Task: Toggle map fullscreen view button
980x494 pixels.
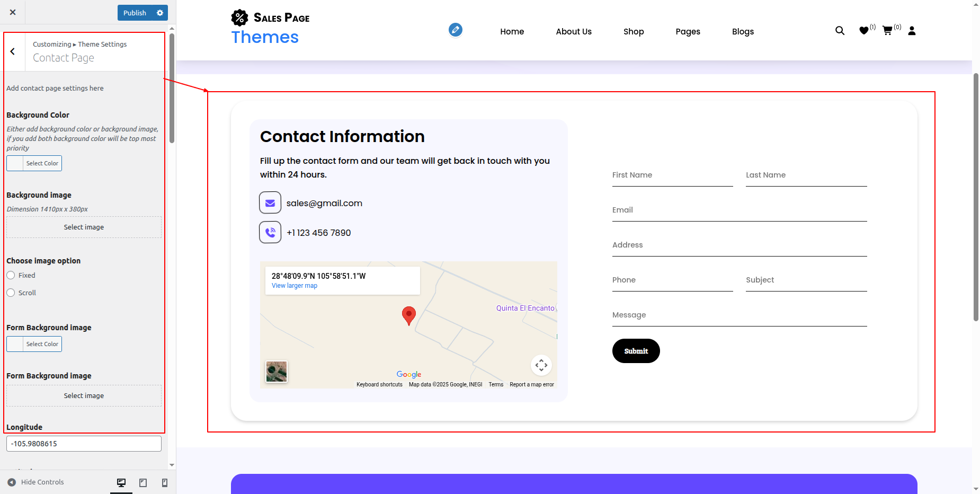Action: pos(541,365)
